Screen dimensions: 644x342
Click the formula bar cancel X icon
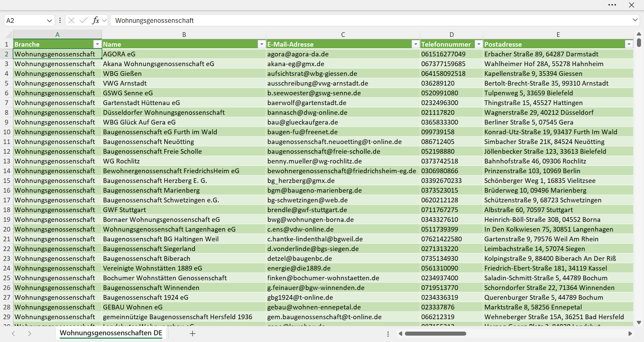[x=71, y=20]
